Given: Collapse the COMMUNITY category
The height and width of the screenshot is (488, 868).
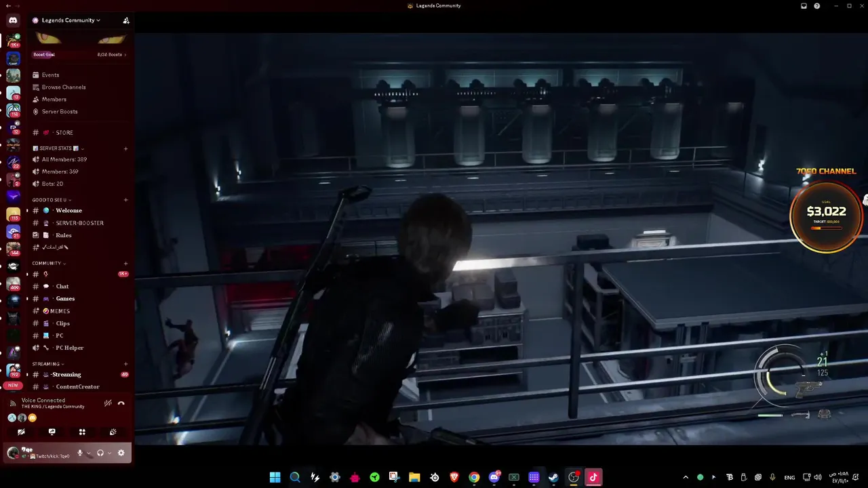Looking at the screenshot, I should (x=49, y=263).
